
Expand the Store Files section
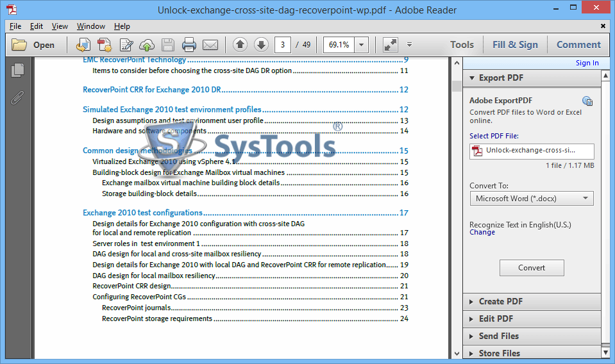pyautogui.click(x=532, y=352)
